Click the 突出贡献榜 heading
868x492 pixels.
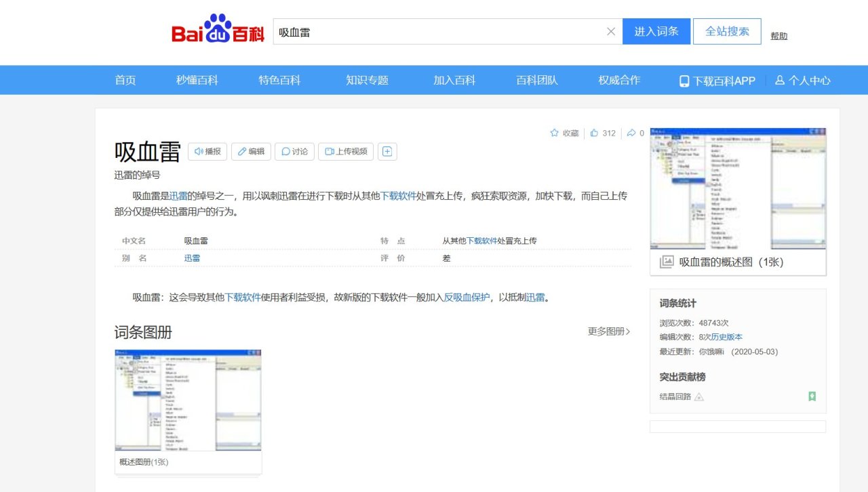[x=683, y=377]
